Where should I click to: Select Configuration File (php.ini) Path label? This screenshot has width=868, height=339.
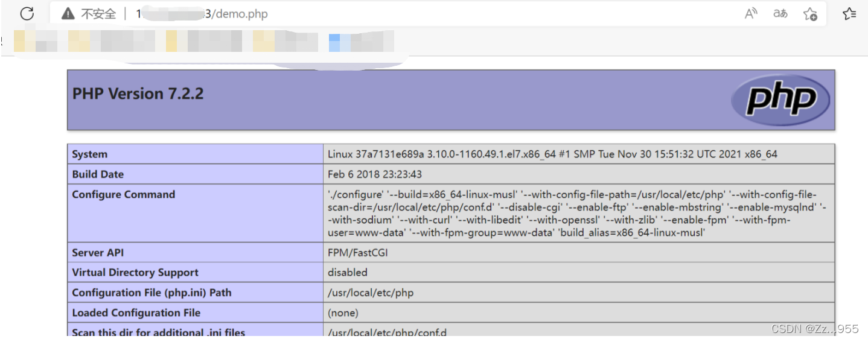[x=152, y=293]
